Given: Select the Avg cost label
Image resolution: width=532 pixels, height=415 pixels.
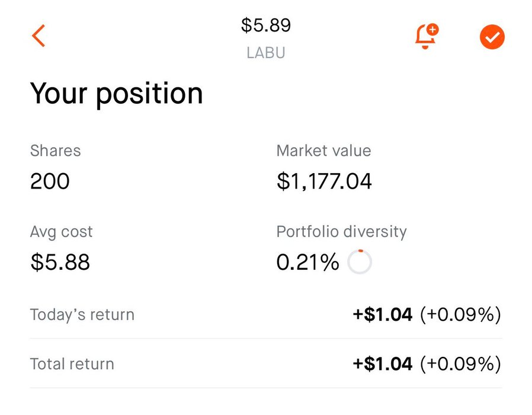Looking at the screenshot, I should 61,232.
